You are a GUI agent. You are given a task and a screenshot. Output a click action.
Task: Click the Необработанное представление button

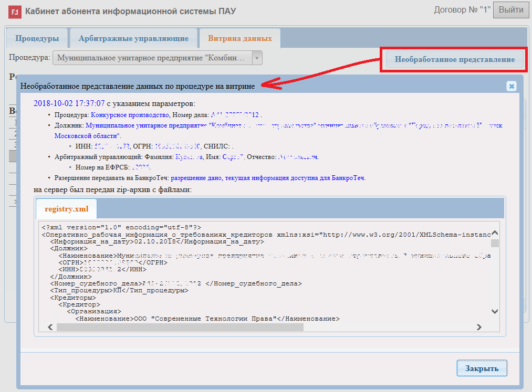[x=454, y=59]
